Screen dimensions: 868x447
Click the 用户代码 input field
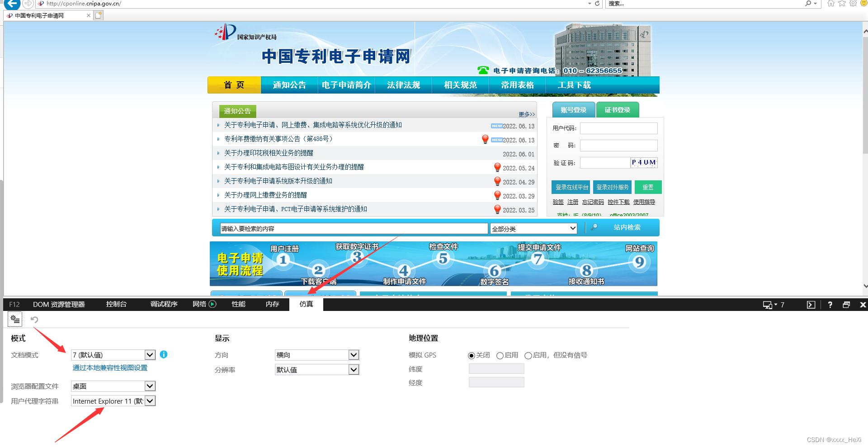(618, 128)
